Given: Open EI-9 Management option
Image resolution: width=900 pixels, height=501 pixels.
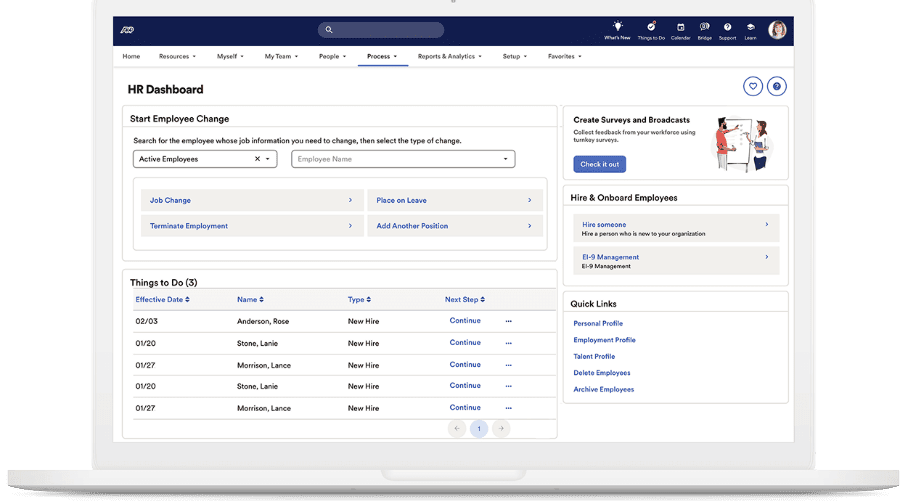Looking at the screenshot, I should 676,261.
